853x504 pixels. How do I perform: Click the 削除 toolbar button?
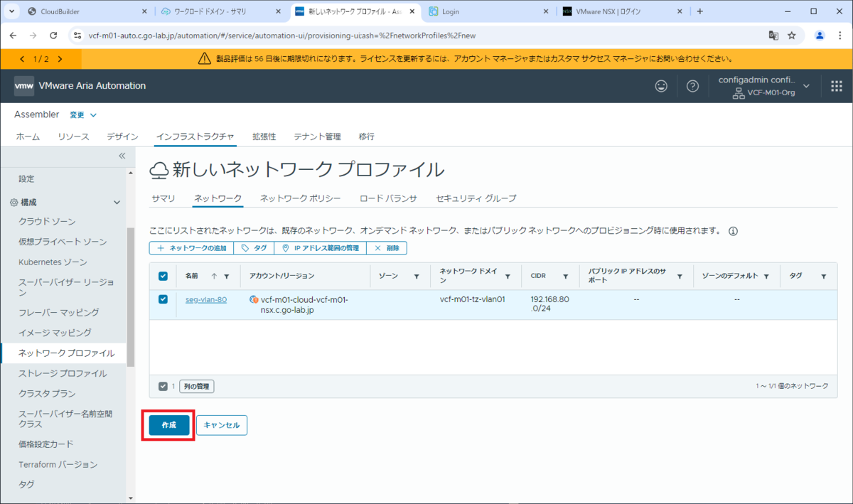click(x=387, y=248)
